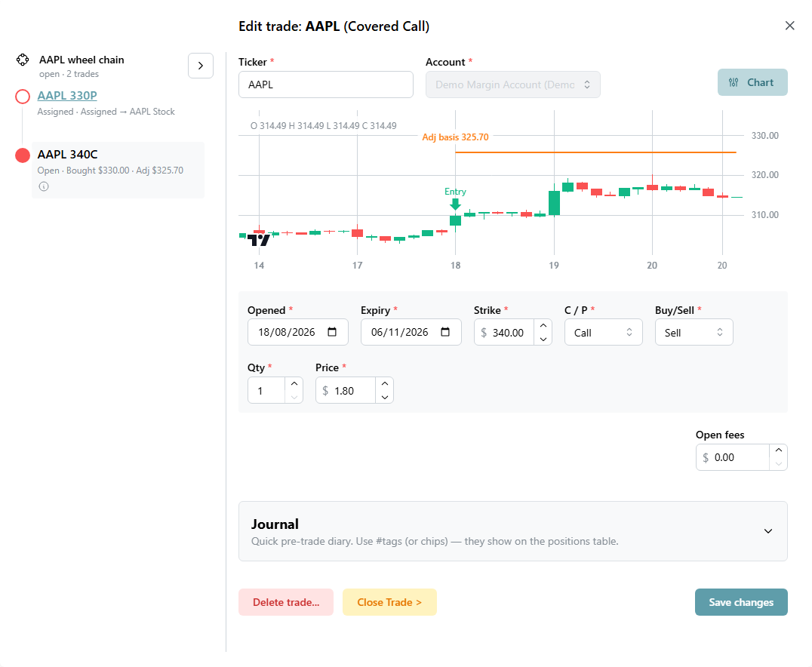Focus the Opened date field

[x=298, y=332]
